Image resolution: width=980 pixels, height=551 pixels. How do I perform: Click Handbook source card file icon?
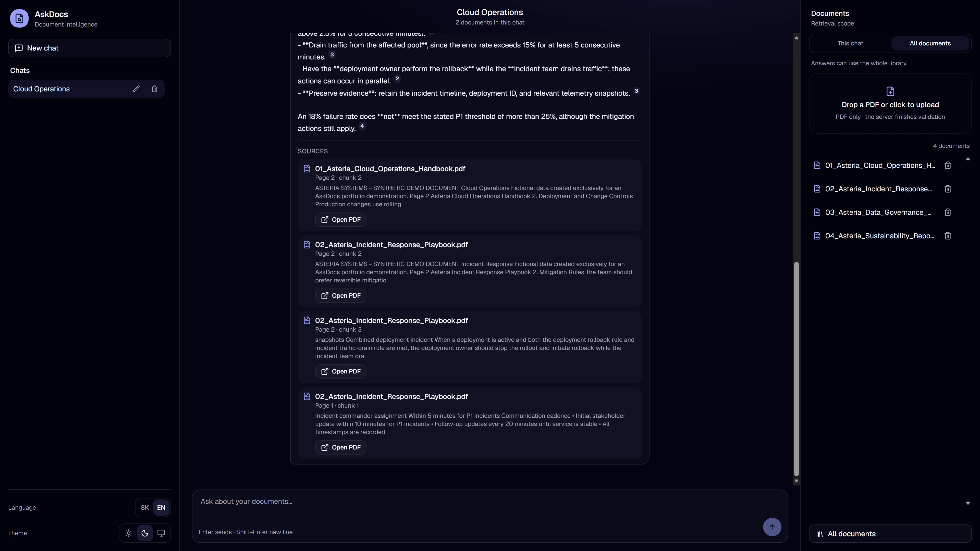[307, 169]
